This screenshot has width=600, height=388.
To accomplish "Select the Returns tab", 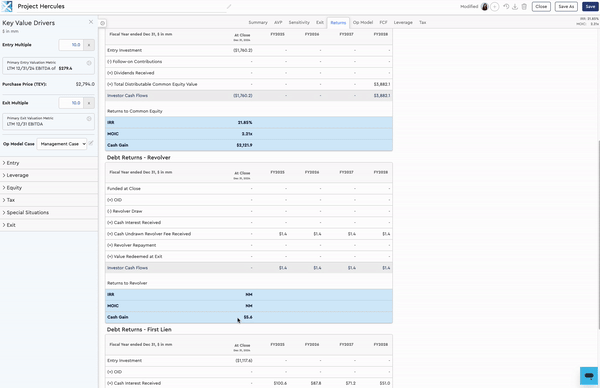I will (x=338, y=23).
